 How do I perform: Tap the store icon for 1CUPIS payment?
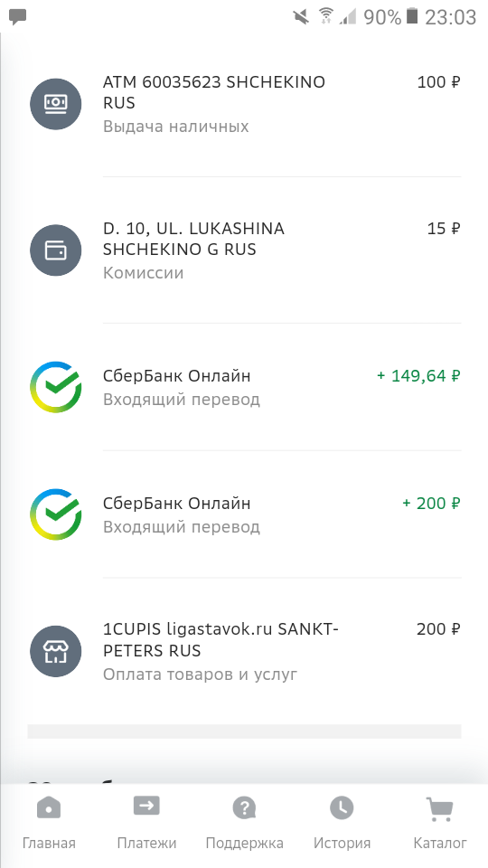(55, 651)
